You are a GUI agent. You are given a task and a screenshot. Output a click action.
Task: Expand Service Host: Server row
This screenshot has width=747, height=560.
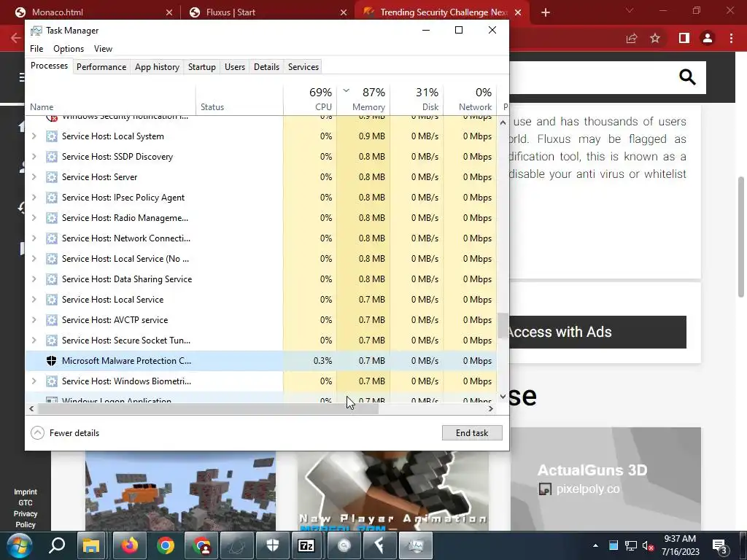(x=34, y=177)
